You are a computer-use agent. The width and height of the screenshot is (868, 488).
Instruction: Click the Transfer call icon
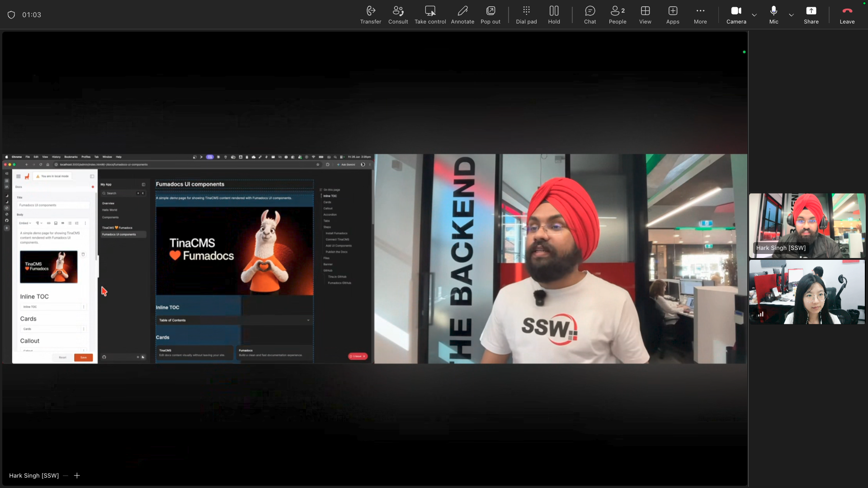tap(371, 15)
